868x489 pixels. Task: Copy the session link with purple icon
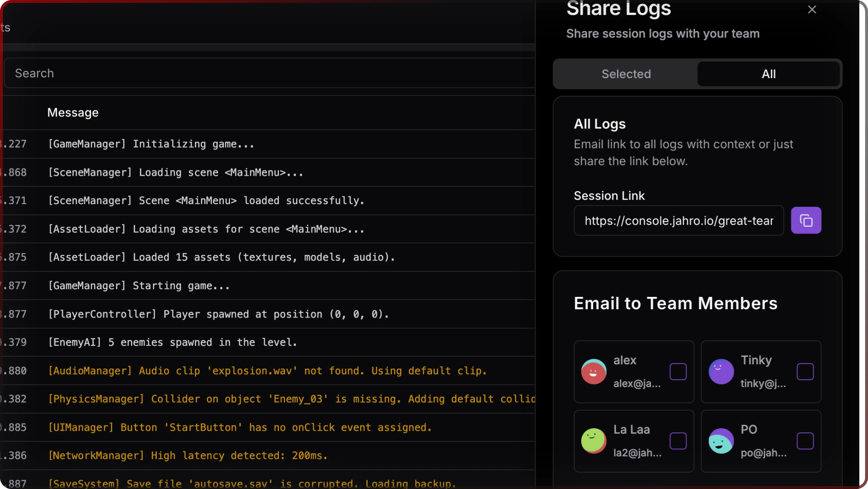pos(806,220)
